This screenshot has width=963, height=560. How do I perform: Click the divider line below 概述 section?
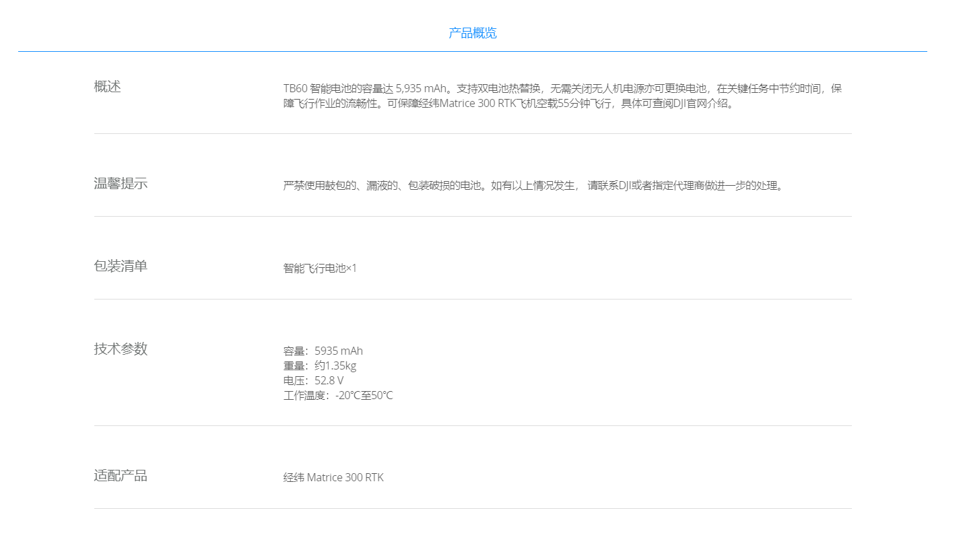[x=471, y=134]
